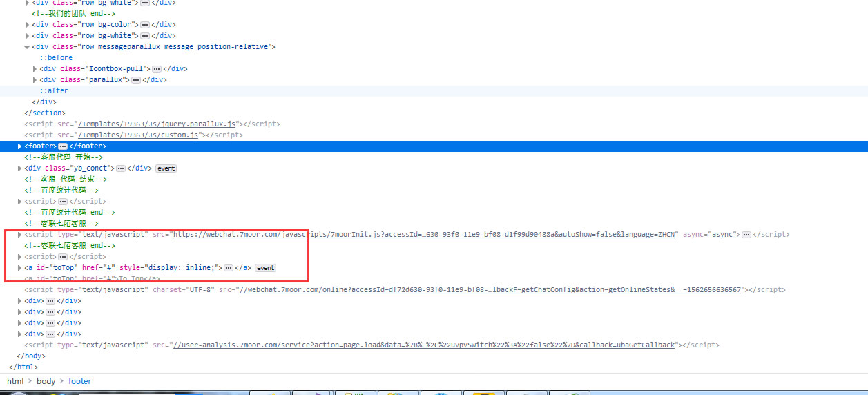Expand the a id toTop display inline node
This screenshot has height=395, width=868.
(20, 268)
